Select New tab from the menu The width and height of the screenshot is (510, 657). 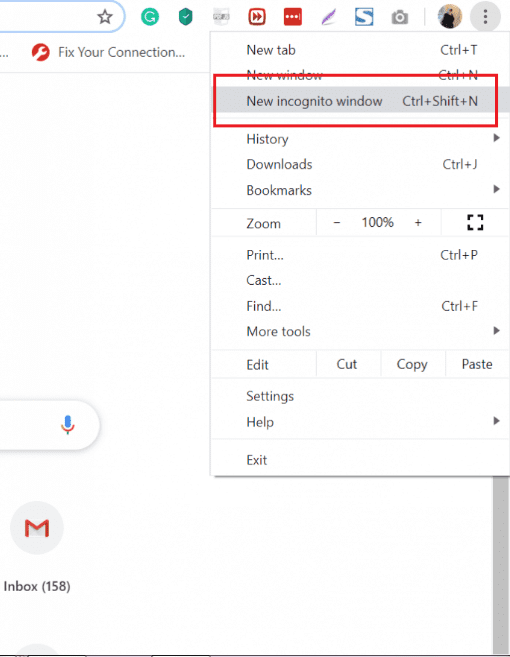click(x=360, y=50)
